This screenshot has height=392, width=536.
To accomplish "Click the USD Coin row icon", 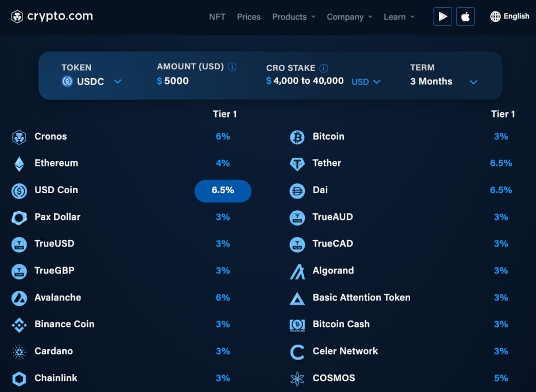I will [x=19, y=191].
